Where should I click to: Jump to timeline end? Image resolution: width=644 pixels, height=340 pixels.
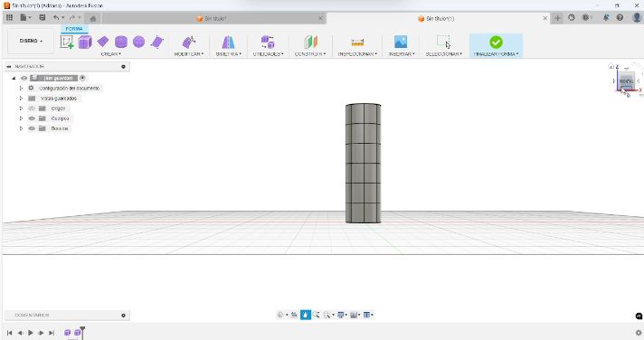click(x=52, y=333)
